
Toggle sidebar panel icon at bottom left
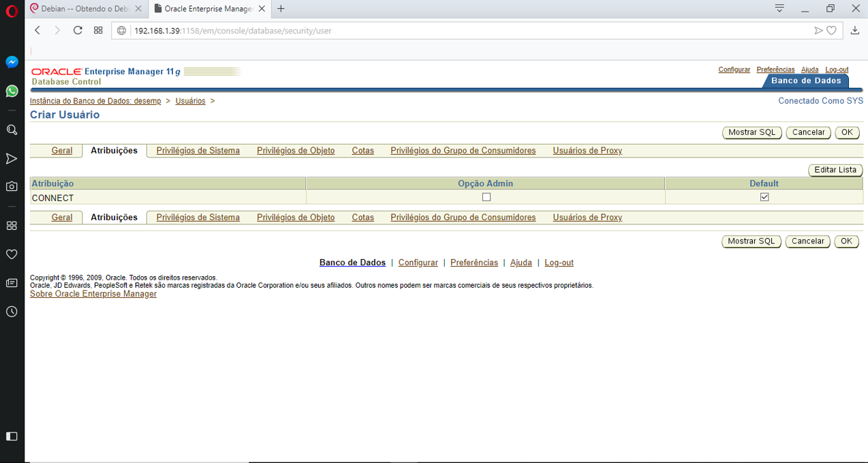coord(12,436)
